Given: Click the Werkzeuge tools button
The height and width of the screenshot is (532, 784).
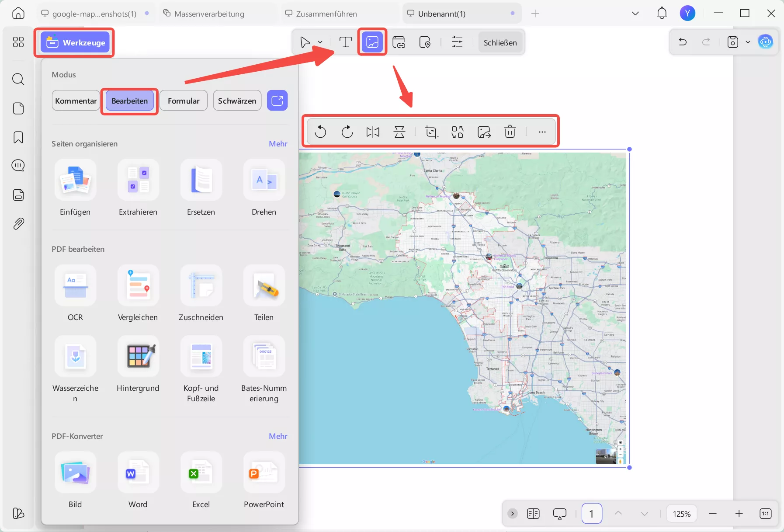Looking at the screenshot, I should point(75,42).
